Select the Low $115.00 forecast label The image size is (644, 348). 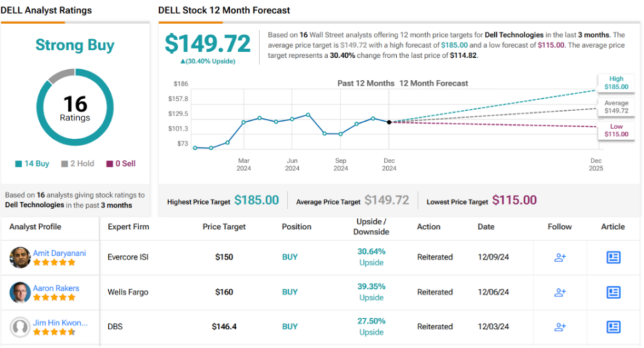616,130
